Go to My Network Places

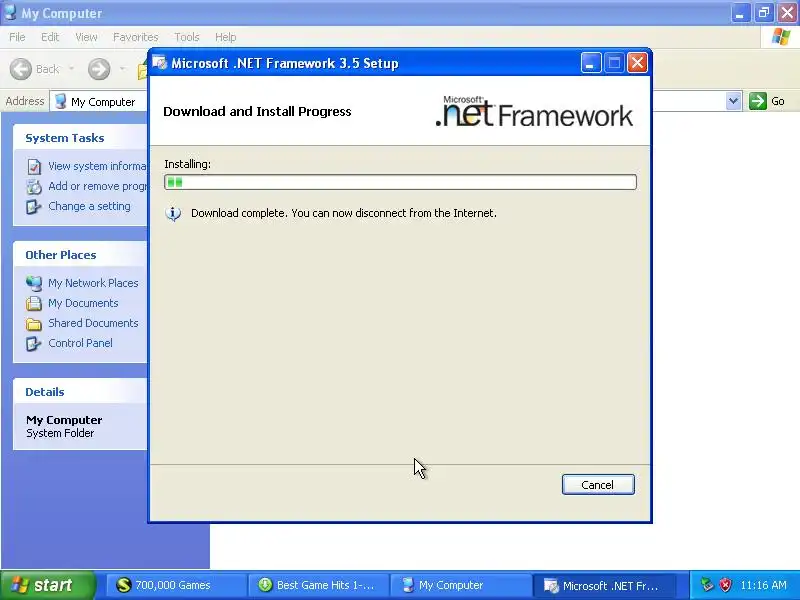93,283
